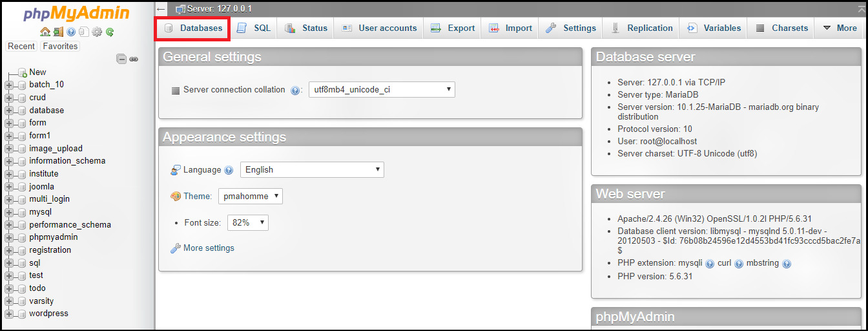Go to the User accounts tab

[x=379, y=28]
